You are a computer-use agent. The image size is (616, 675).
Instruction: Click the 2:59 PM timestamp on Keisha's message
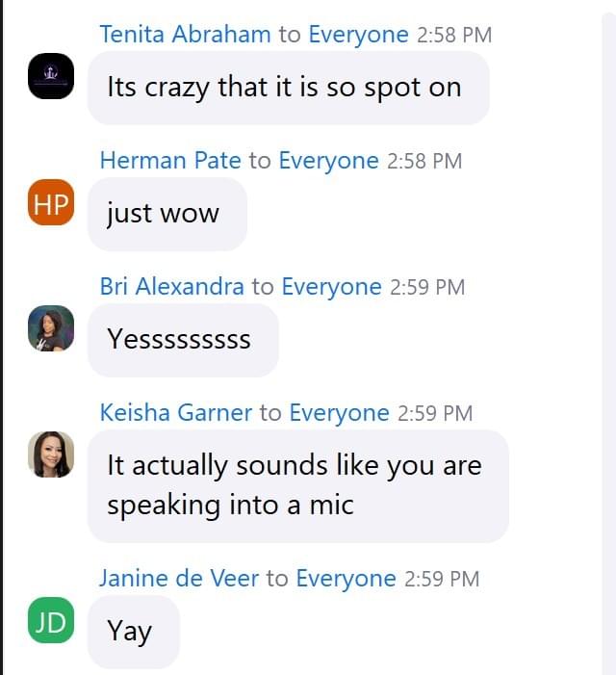[x=435, y=413]
